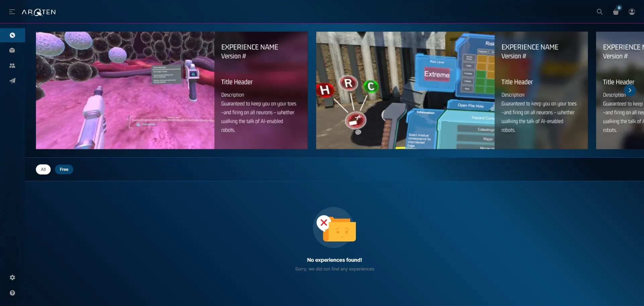Click the No experiences found folder illustration

[335, 227]
